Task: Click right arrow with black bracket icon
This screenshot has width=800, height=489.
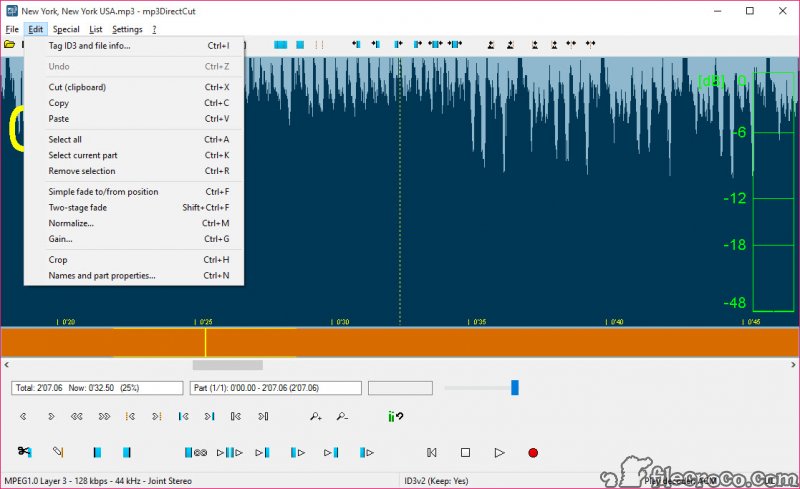Action: [263, 417]
